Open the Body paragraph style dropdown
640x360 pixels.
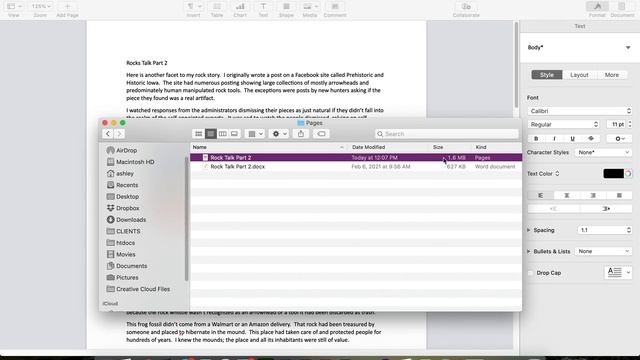(x=580, y=47)
